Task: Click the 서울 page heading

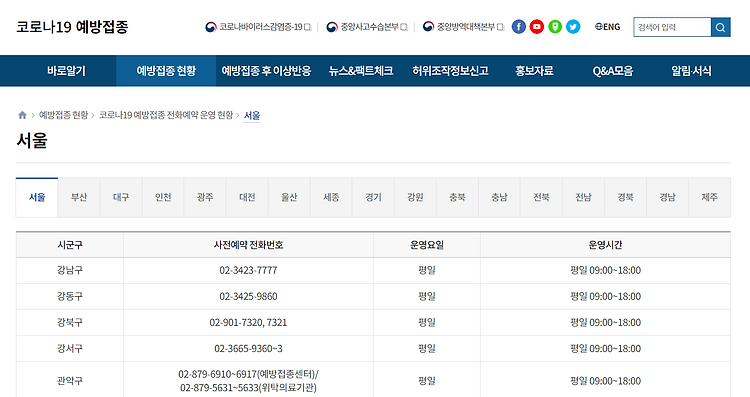Action: (32, 141)
